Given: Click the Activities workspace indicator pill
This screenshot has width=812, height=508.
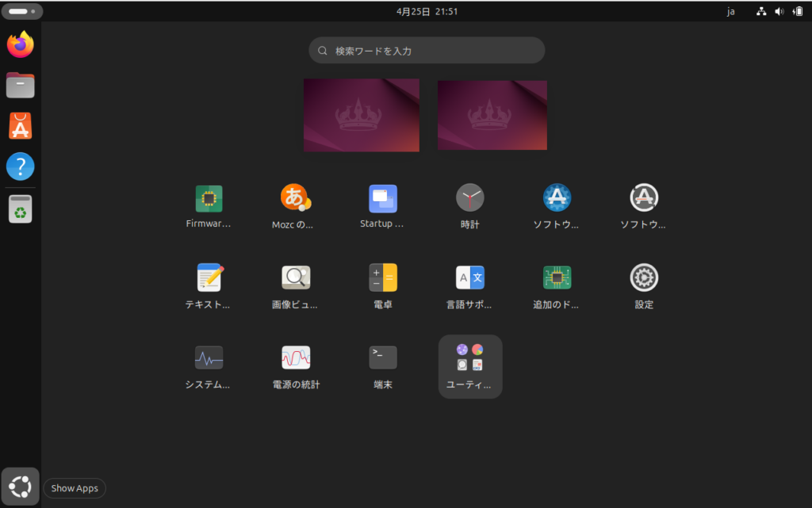Looking at the screenshot, I should (x=21, y=11).
